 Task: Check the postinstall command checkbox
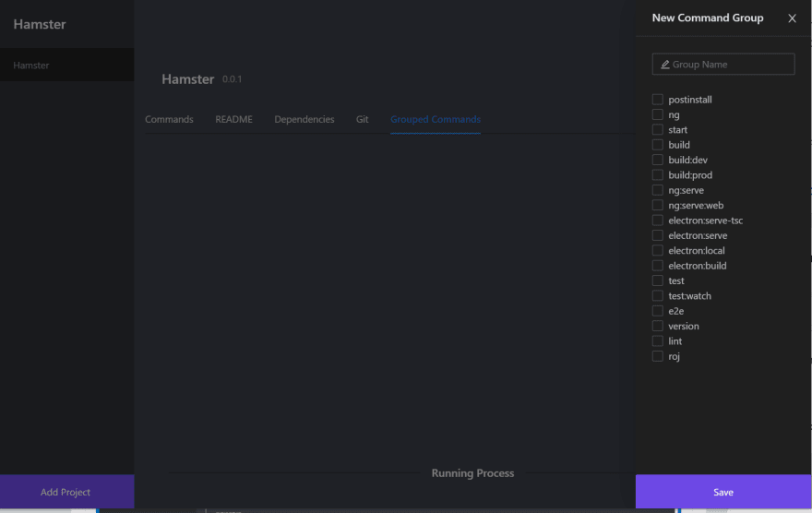(657, 100)
